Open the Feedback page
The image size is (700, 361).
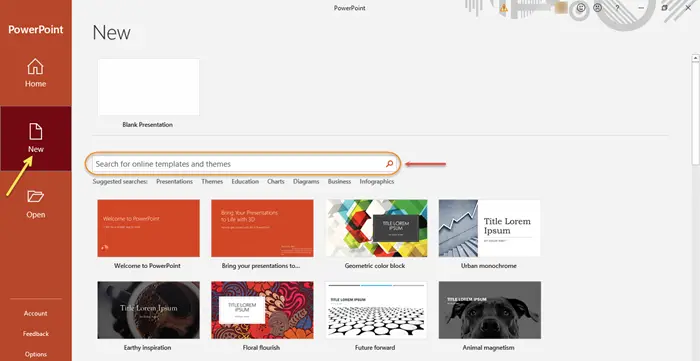coord(36,334)
